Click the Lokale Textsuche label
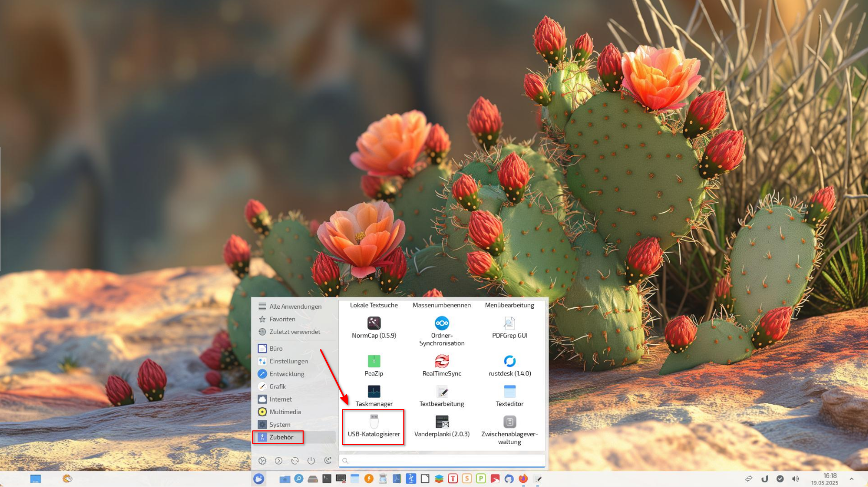This screenshot has width=868, height=487. 374,305
